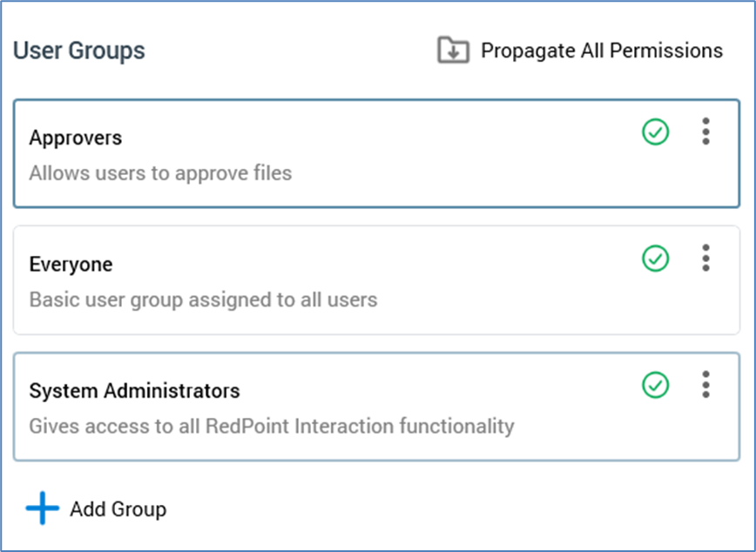Click 'Allows users to approve files' description
This screenshot has height=552, width=756.
[160, 173]
